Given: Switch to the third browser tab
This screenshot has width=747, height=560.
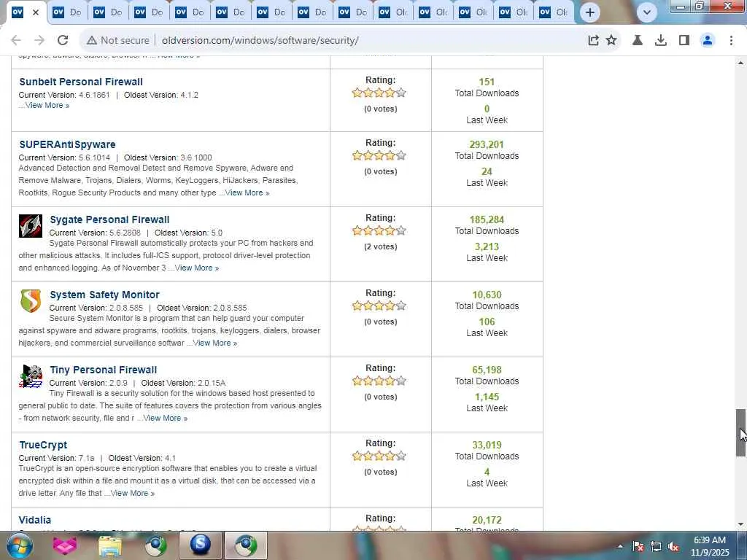Looking at the screenshot, I should (108, 12).
